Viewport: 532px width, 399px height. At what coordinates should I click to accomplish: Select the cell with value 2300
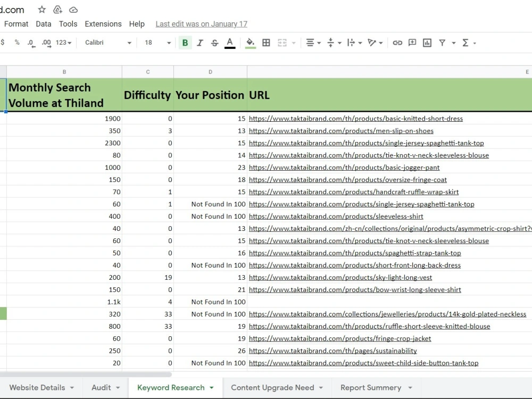click(64, 143)
